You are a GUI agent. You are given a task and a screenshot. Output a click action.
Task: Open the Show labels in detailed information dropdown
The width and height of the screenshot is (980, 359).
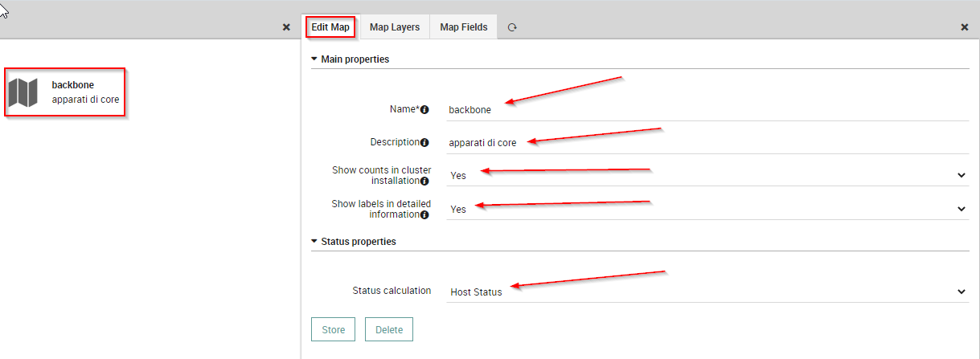[707, 209]
